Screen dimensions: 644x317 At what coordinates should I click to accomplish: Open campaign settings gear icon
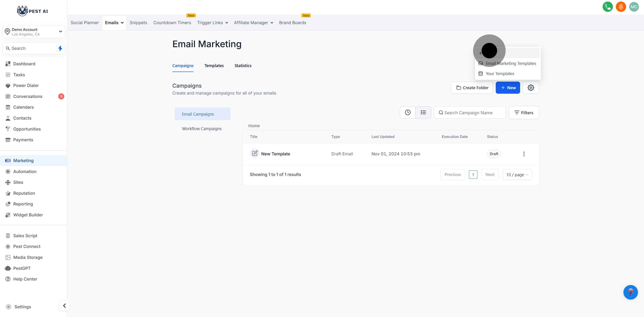coord(530,88)
